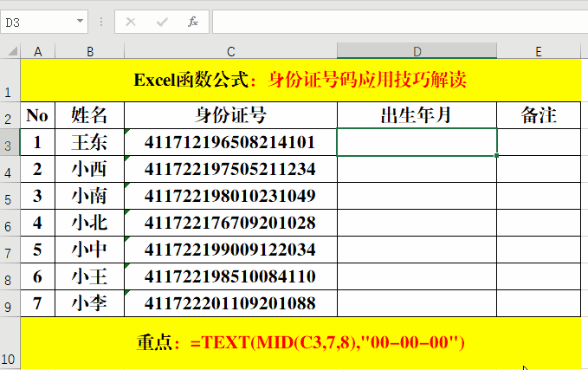The image size is (588, 370).
Task: Select the empty 出生年月 cell in 小李's row
Action: point(417,303)
